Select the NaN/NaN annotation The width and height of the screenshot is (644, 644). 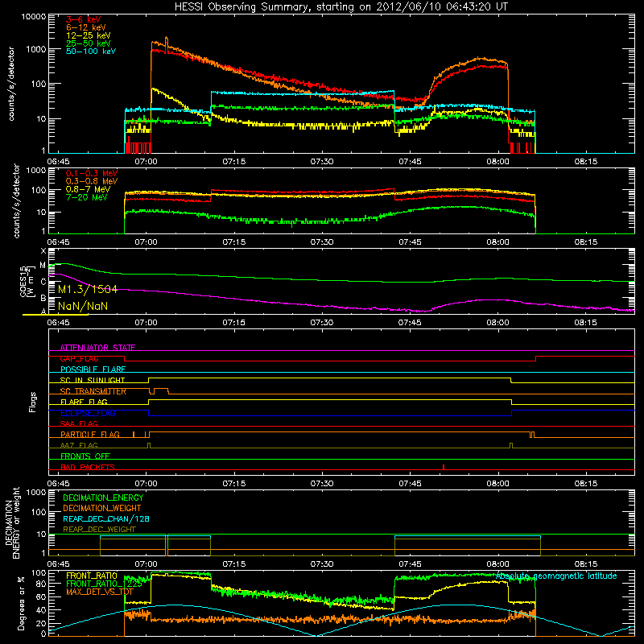tap(83, 307)
